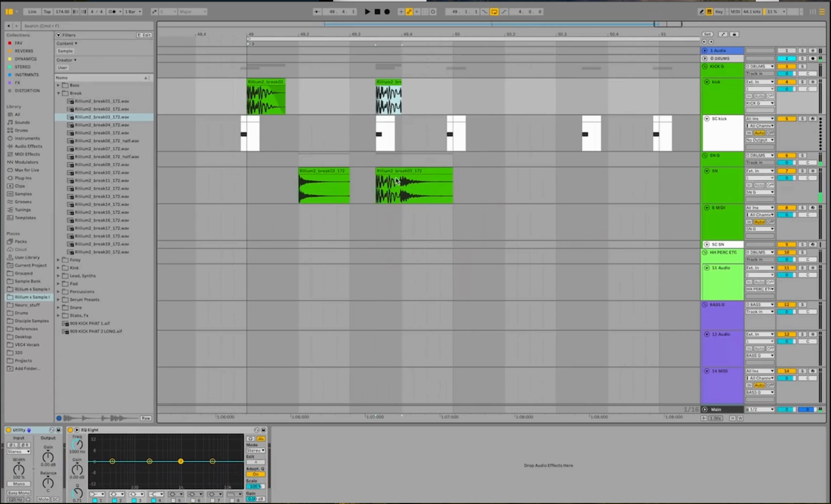The width and height of the screenshot is (831, 504).
Task: Expand the Kick folder
Action: [58, 268]
